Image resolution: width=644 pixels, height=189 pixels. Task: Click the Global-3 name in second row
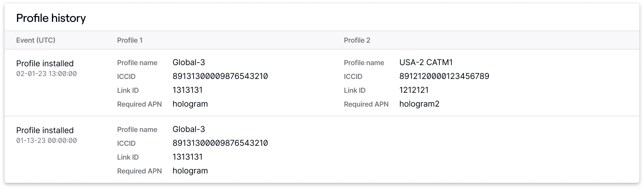pos(188,129)
